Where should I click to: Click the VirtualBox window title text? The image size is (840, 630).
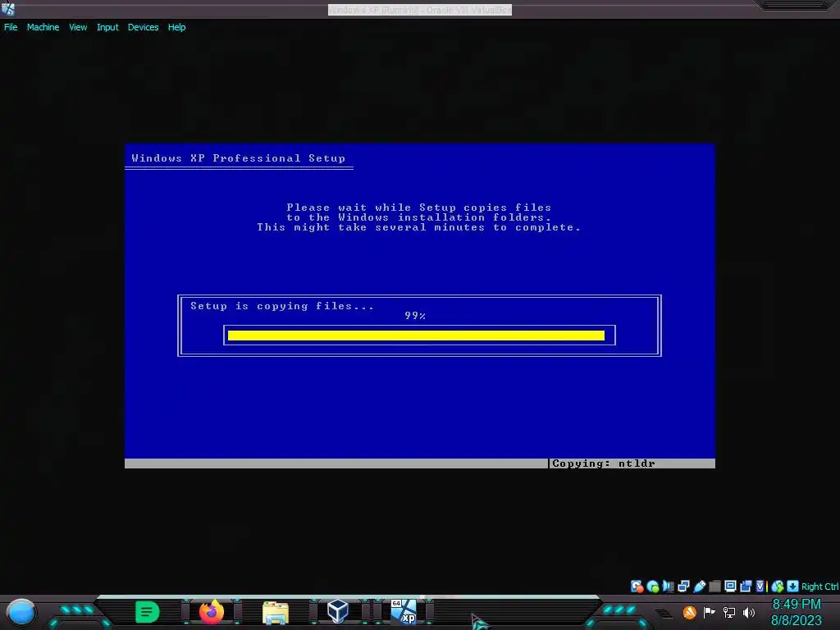pos(420,10)
